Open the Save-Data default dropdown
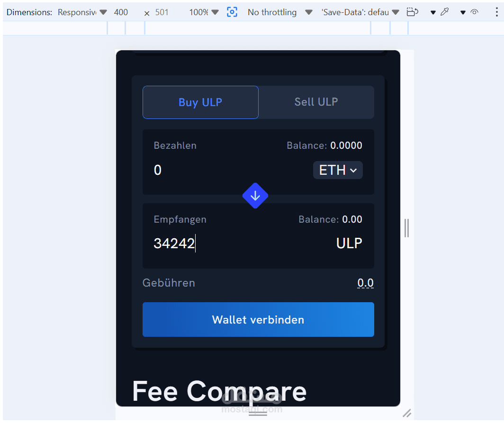The width and height of the screenshot is (504, 423). 360,12
